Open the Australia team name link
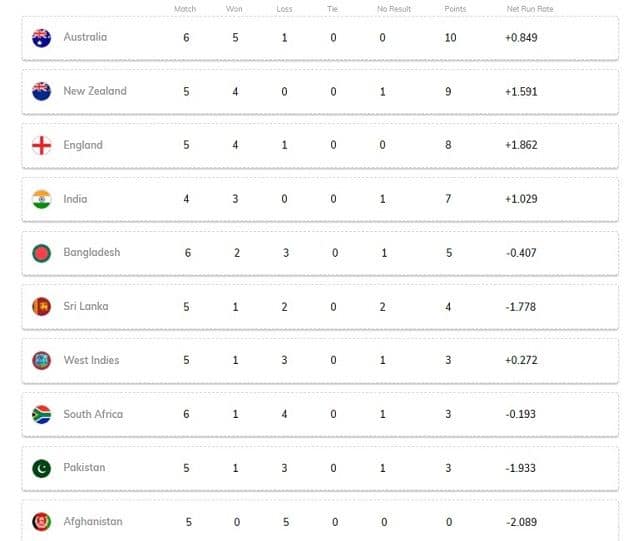The image size is (628, 541). (x=85, y=38)
